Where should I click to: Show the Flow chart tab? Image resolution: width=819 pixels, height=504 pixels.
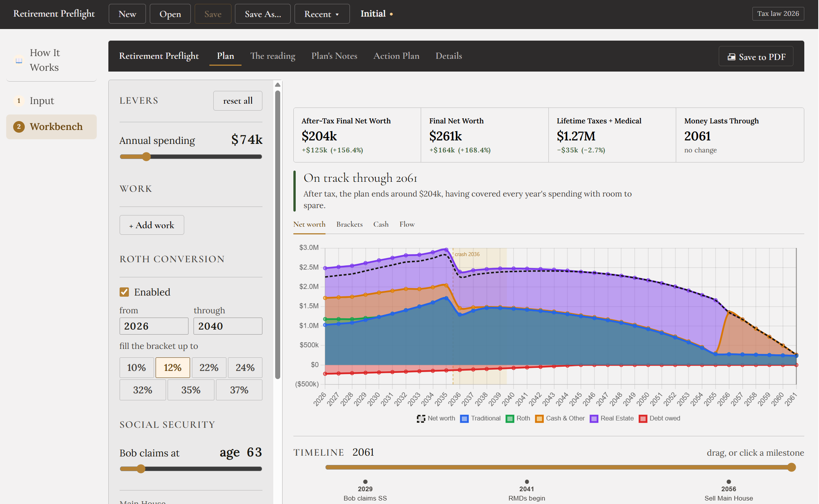[x=407, y=224]
